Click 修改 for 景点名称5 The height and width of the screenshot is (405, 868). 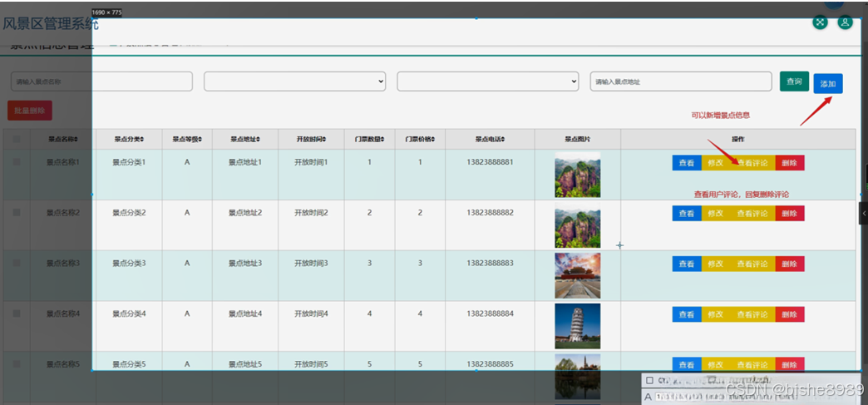tap(716, 364)
